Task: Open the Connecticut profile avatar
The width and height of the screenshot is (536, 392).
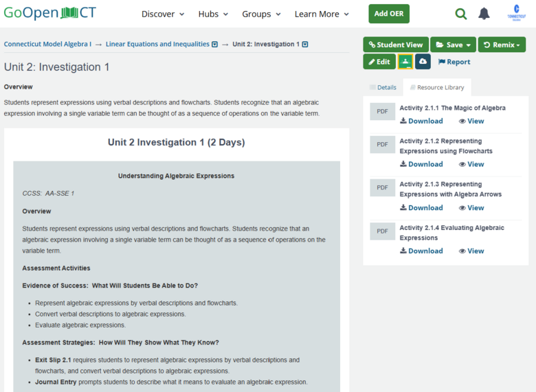Action: pos(517,13)
